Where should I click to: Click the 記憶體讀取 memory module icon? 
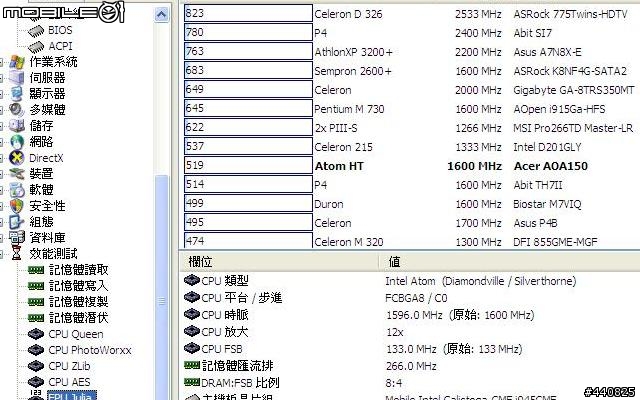(36, 270)
